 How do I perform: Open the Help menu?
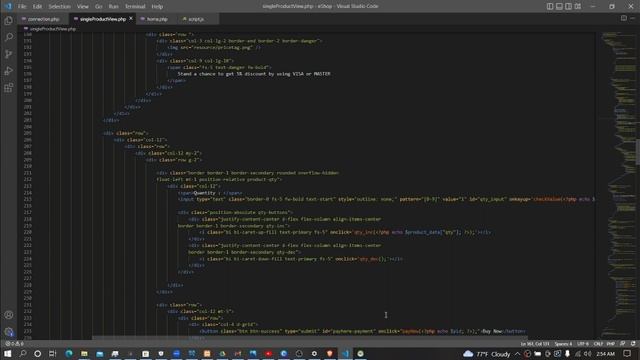coord(157,7)
